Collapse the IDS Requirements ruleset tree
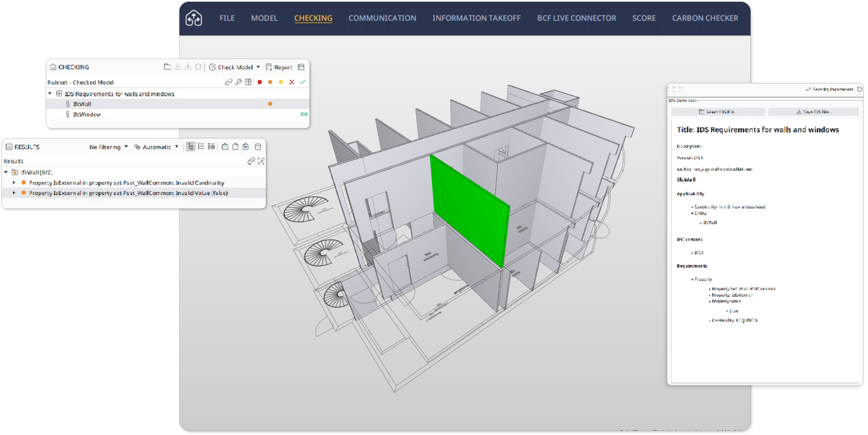This screenshot has width=868, height=435. coord(49,94)
